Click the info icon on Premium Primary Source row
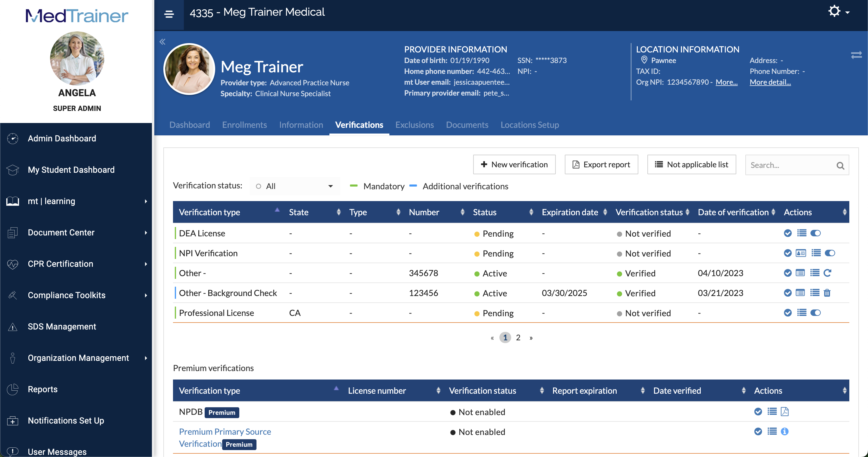 pos(785,432)
